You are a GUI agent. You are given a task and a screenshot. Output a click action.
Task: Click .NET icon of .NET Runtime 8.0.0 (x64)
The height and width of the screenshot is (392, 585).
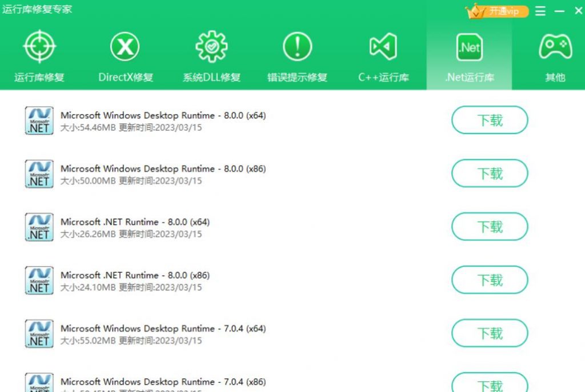click(39, 227)
